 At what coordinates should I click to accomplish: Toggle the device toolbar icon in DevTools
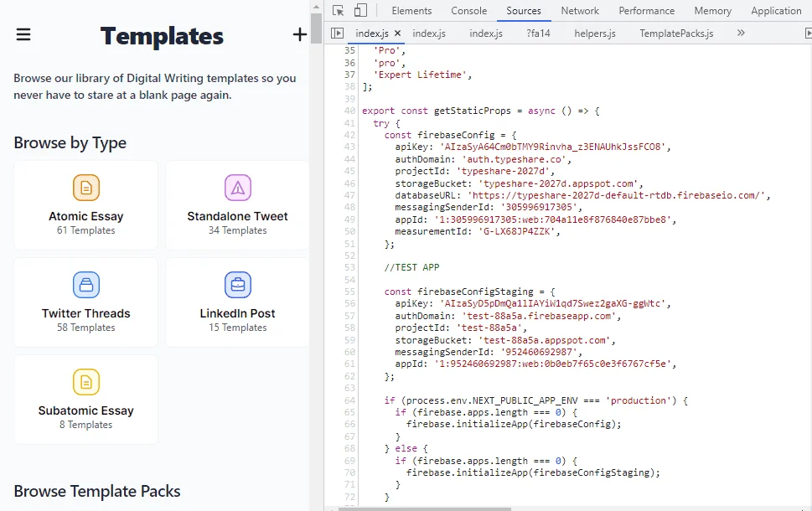[x=360, y=10]
